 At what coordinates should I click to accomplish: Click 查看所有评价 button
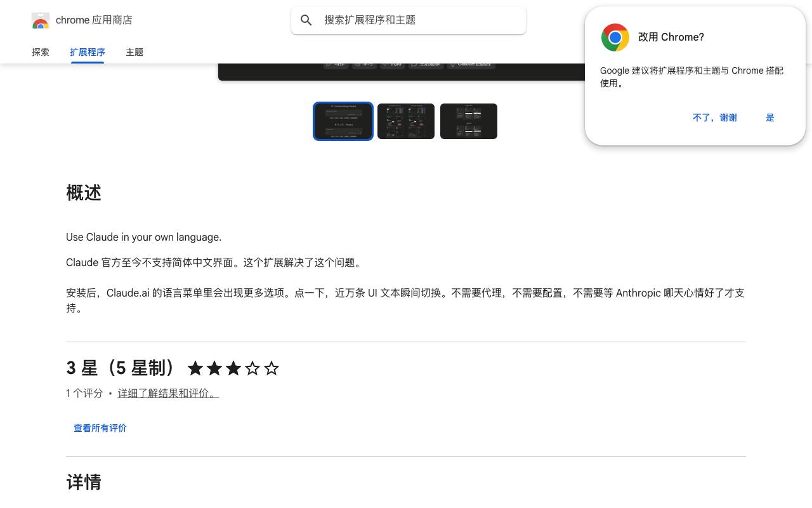click(x=100, y=428)
